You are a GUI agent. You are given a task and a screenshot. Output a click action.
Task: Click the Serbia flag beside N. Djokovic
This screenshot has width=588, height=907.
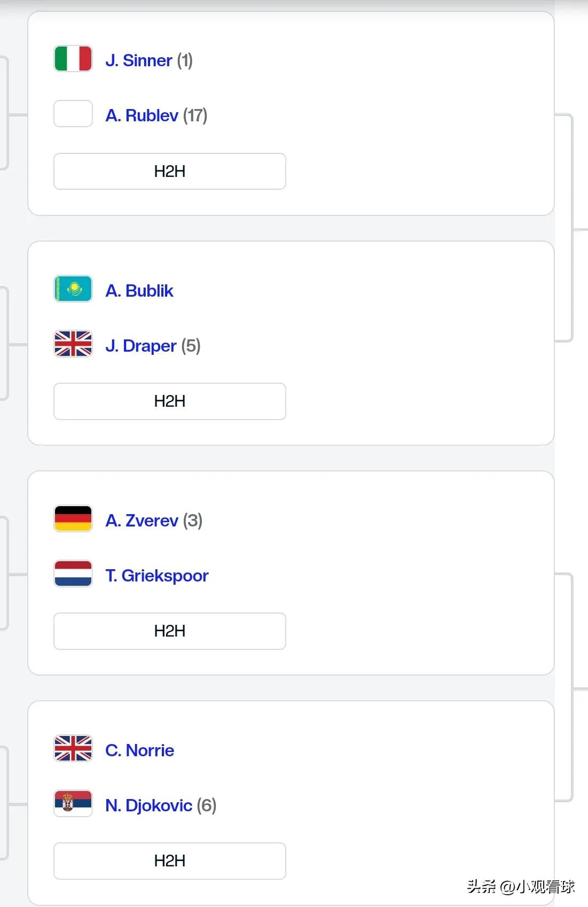pyautogui.click(x=73, y=804)
